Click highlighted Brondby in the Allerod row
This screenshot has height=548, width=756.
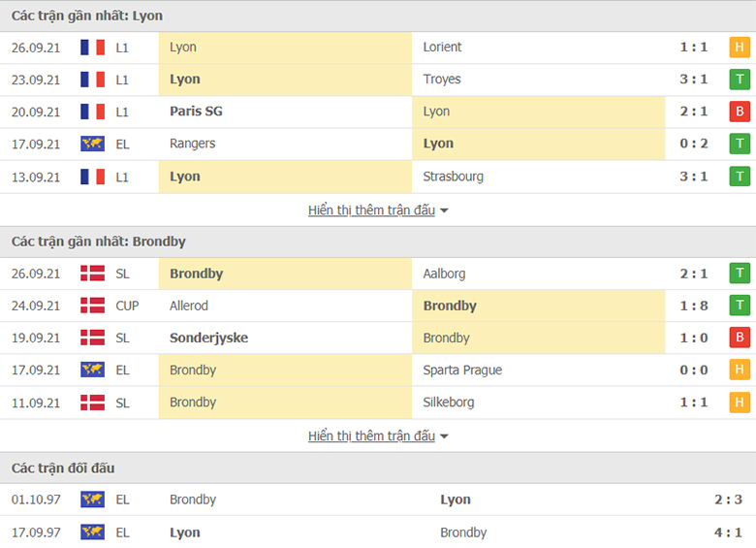(x=450, y=306)
